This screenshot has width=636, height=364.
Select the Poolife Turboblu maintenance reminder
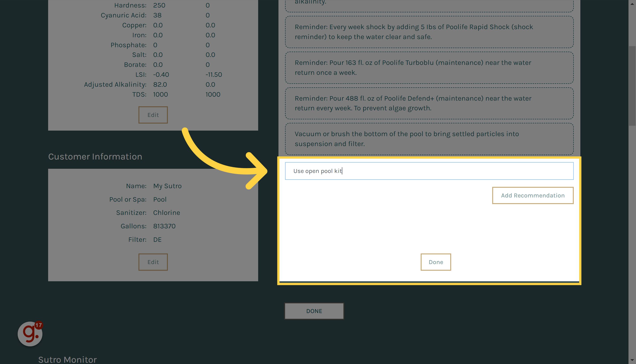coord(429,68)
